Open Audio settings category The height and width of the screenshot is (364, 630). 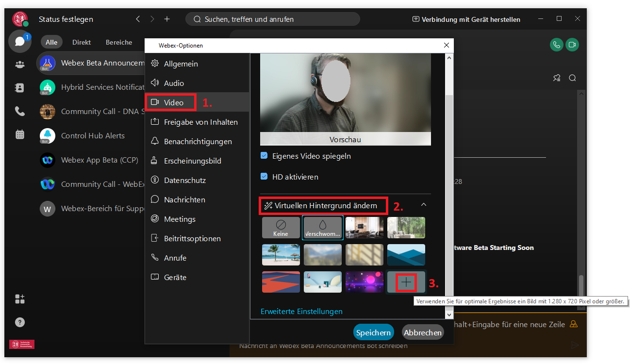[197, 83]
